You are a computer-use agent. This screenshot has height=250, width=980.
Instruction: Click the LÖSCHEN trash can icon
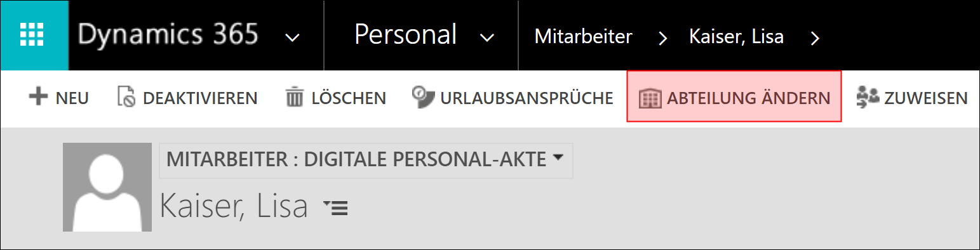click(x=295, y=98)
